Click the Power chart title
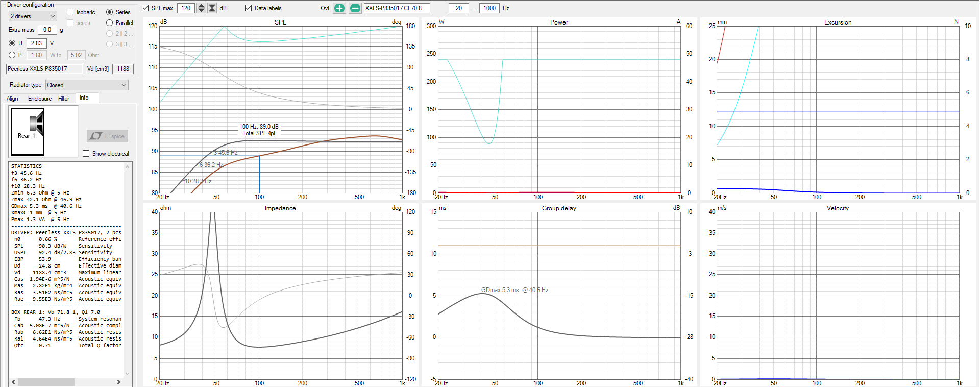The width and height of the screenshot is (980, 387). (x=559, y=22)
